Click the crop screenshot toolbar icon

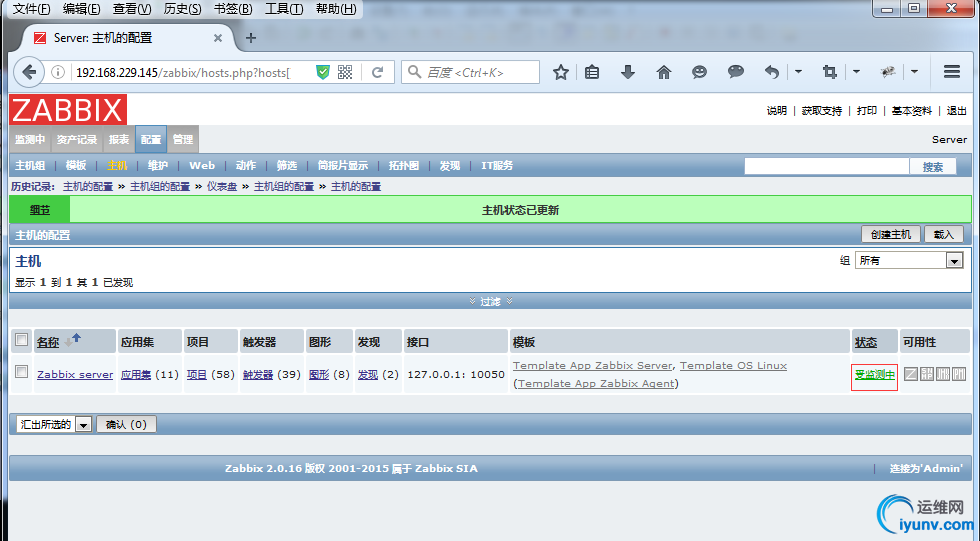click(x=830, y=72)
